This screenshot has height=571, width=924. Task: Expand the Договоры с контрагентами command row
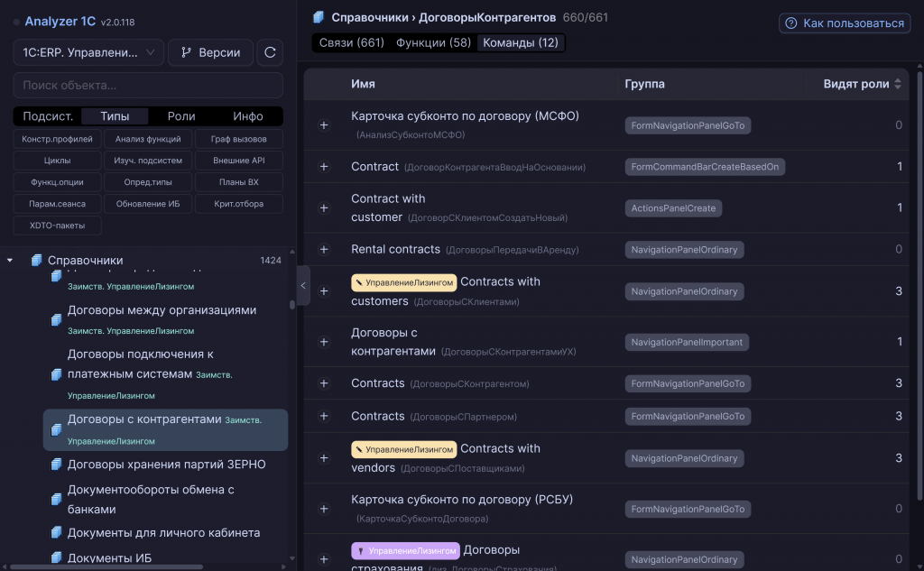(324, 342)
